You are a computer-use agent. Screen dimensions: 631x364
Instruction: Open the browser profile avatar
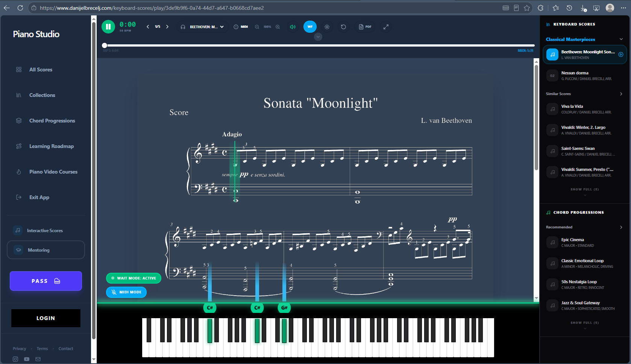[x=610, y=8]
